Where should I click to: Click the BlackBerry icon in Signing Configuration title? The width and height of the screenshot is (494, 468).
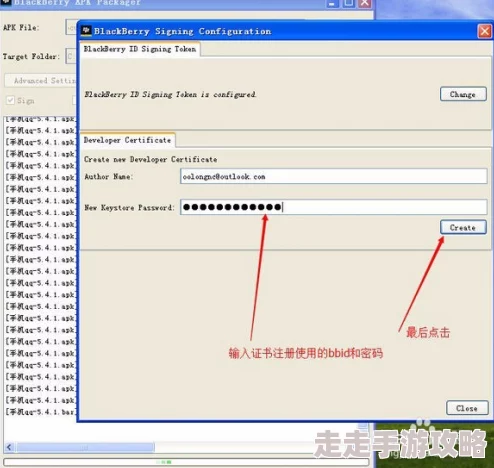86,31
